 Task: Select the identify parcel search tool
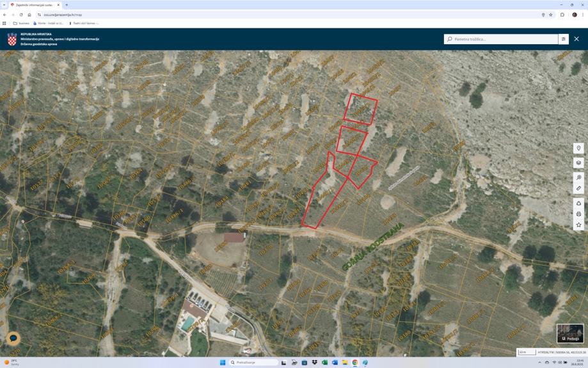(x=578, y=177)
